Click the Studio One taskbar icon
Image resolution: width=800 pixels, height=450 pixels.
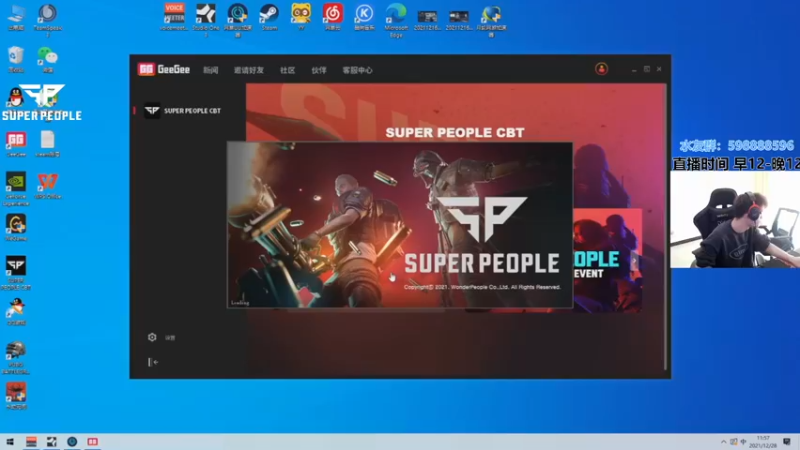52,442
